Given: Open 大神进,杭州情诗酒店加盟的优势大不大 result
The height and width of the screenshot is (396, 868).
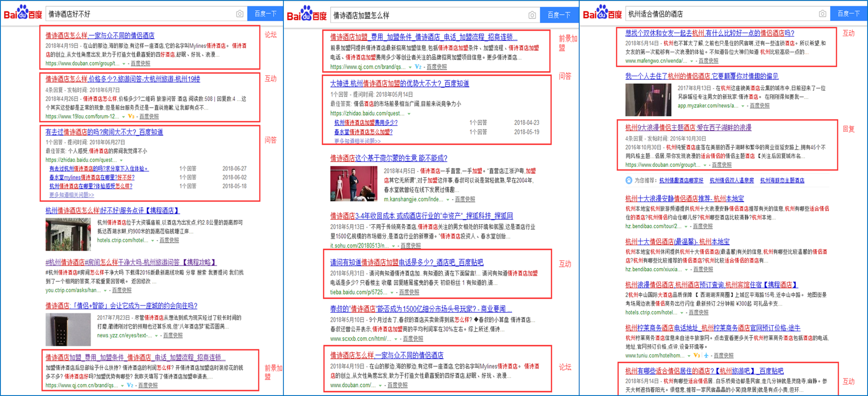Looking at the screenshot, I should [x=400, y=84].
